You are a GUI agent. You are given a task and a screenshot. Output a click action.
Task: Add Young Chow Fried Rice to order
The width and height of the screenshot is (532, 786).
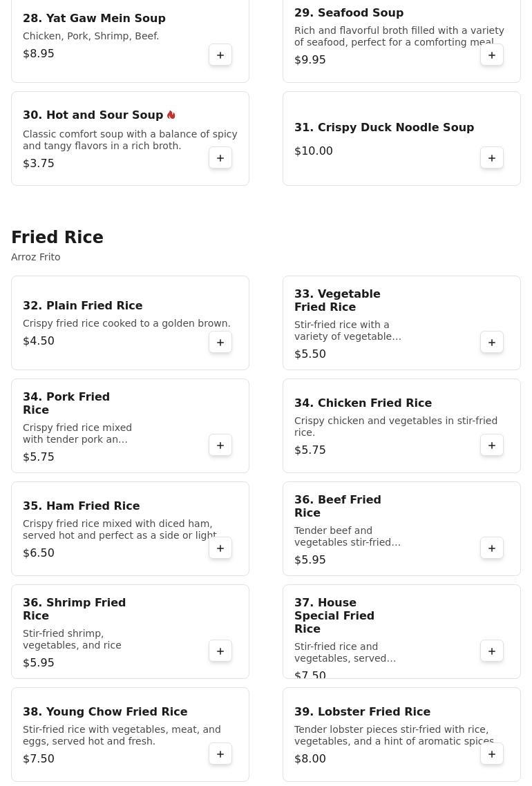click(x=220, y=754)
